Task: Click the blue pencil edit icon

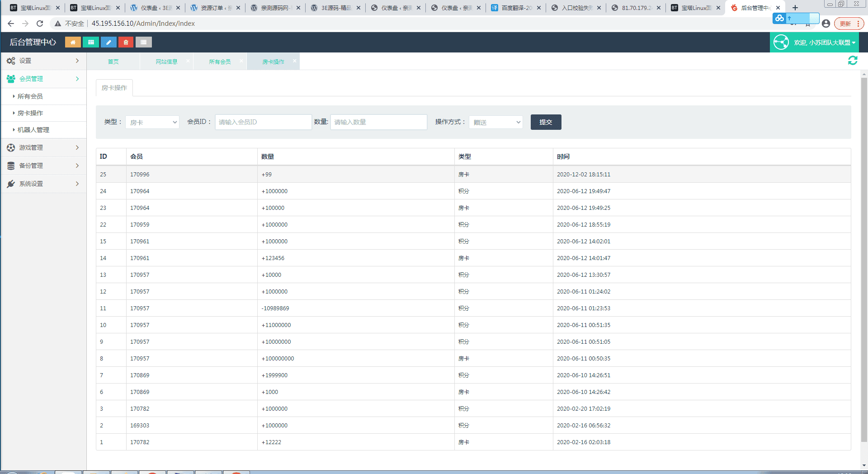Action: (x=108, y=42)
